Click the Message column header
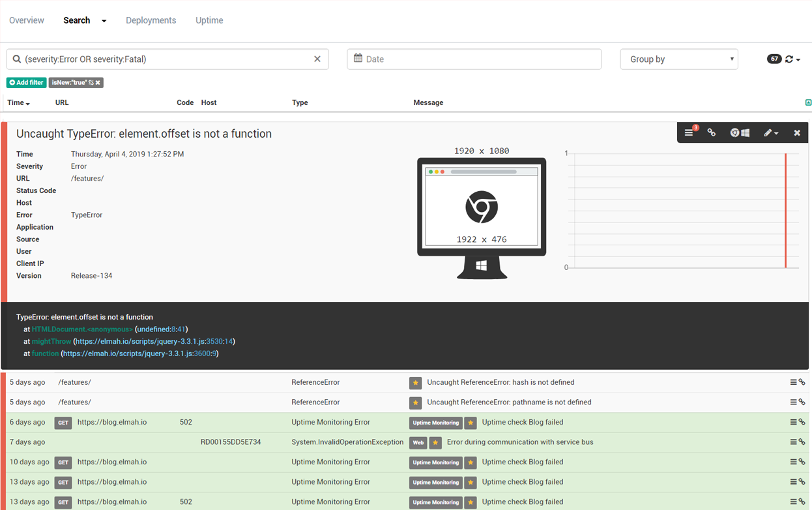This screenshot has height=510, width=812. 428,102
